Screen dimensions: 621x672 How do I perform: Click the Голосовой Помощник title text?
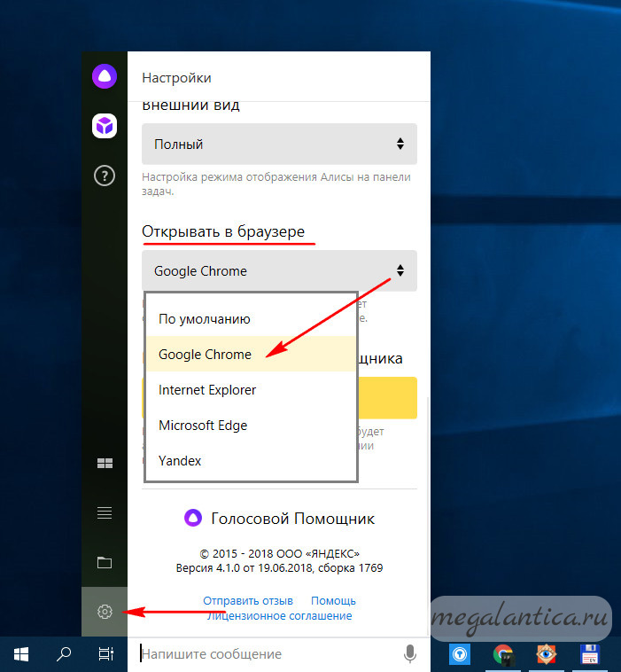click(293, 519)
